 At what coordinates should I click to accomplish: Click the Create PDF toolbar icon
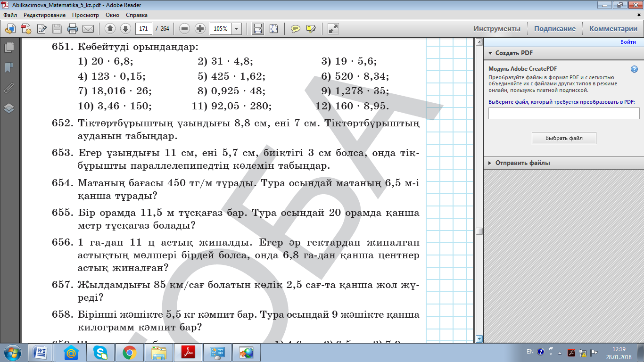coord(26,28)
